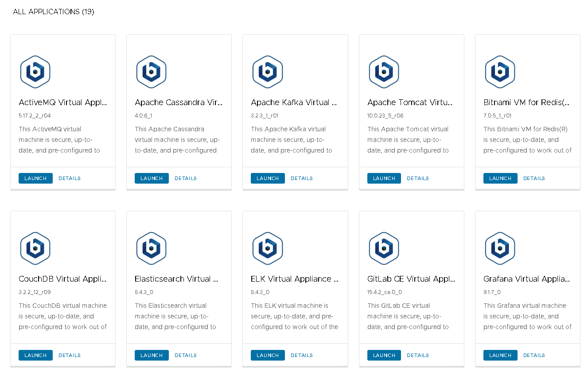
Task: Click the Apache Cassandra card's Bitnami icon
Action: tap(151, 72)
